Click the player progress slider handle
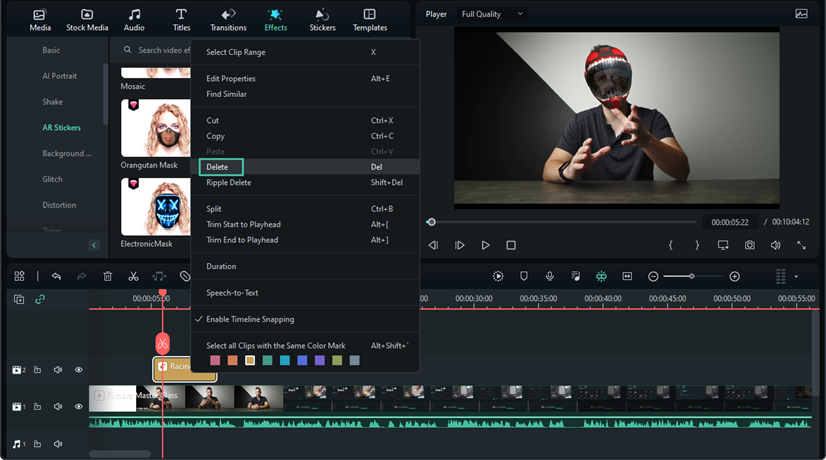 [431, 222]
